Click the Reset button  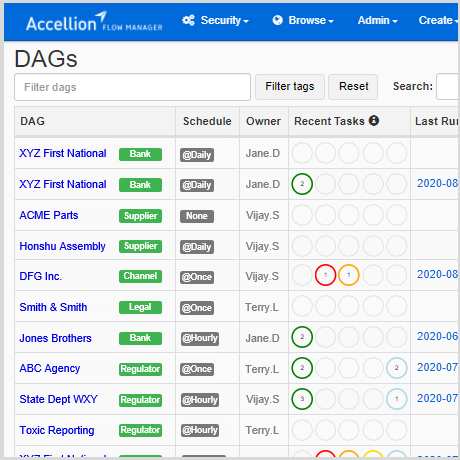[x=353, y=87]
